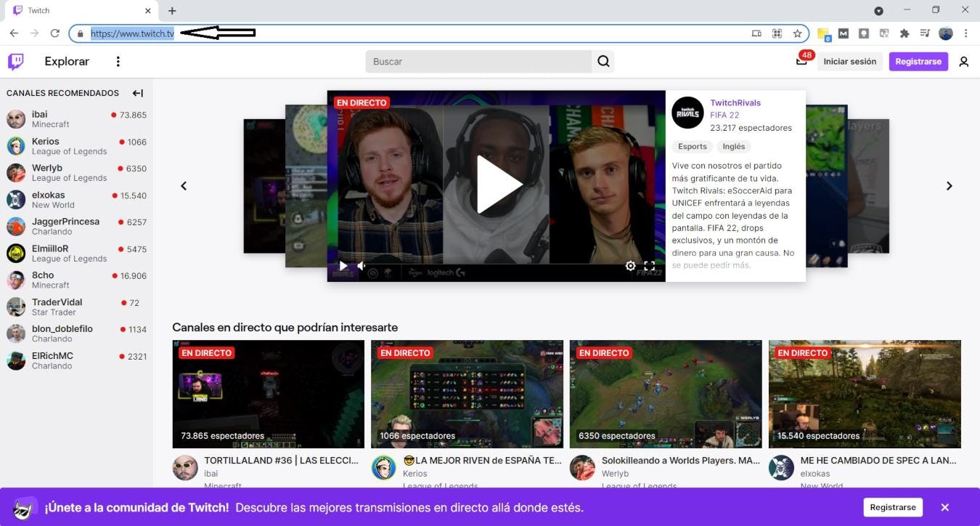
Task: Go to previous featured carousel stream
Action: (184, 186)
